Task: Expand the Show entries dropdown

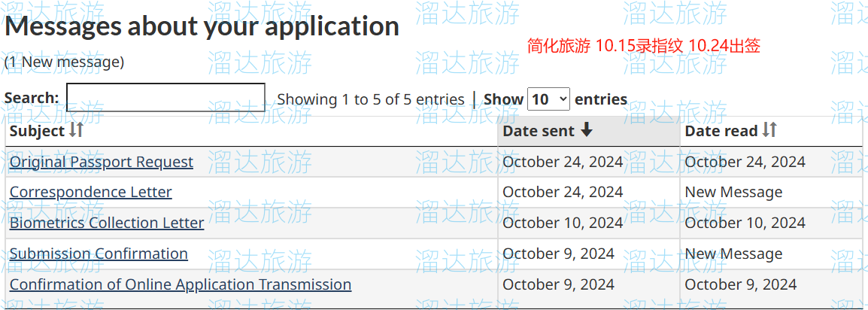Action: (548, 99)
